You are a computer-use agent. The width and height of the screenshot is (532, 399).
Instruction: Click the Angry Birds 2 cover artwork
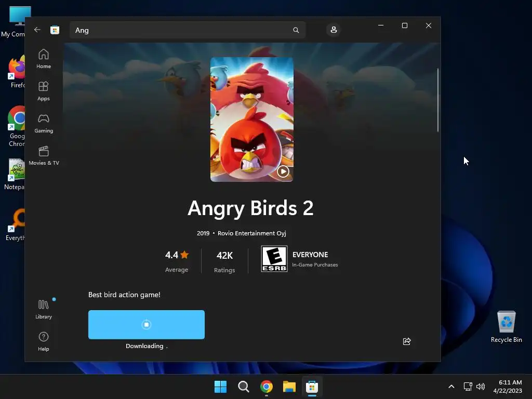[252, 119]
